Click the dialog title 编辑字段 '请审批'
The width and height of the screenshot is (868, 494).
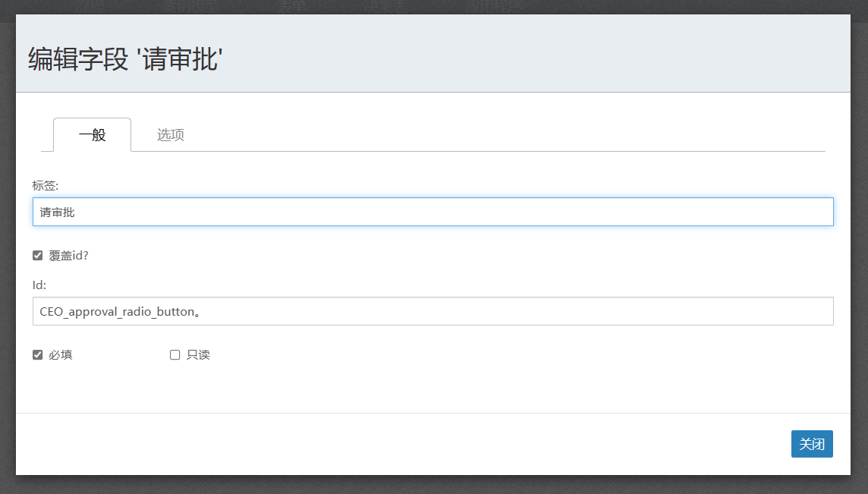pos(124,59)
